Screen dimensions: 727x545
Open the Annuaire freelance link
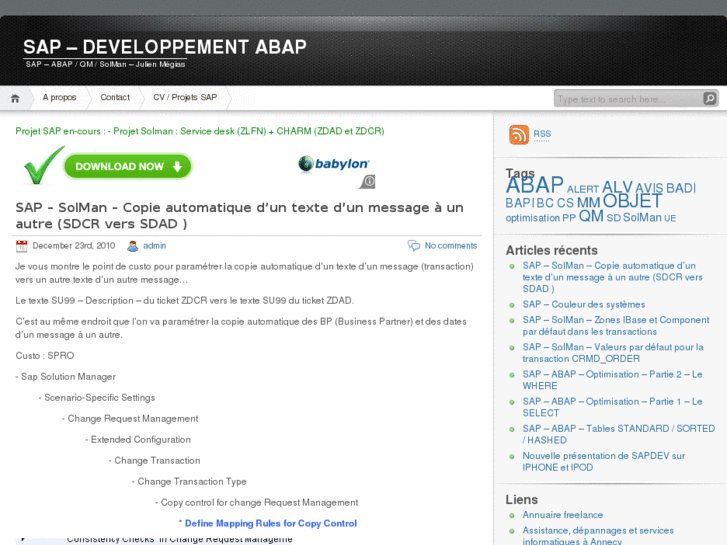pyautogui.click(x=562, y=515)
